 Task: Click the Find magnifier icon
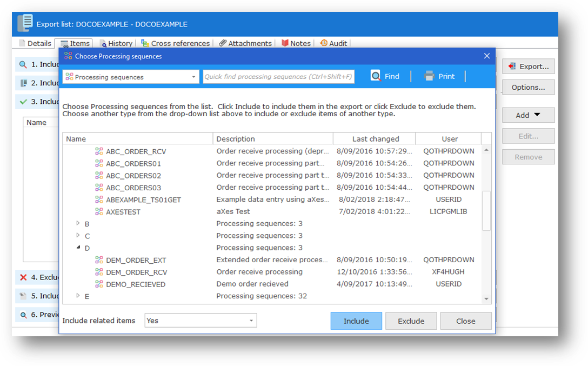point(376,76)
